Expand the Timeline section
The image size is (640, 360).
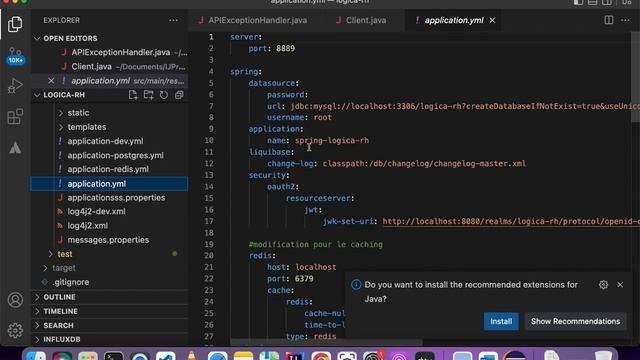click(60, 311)
